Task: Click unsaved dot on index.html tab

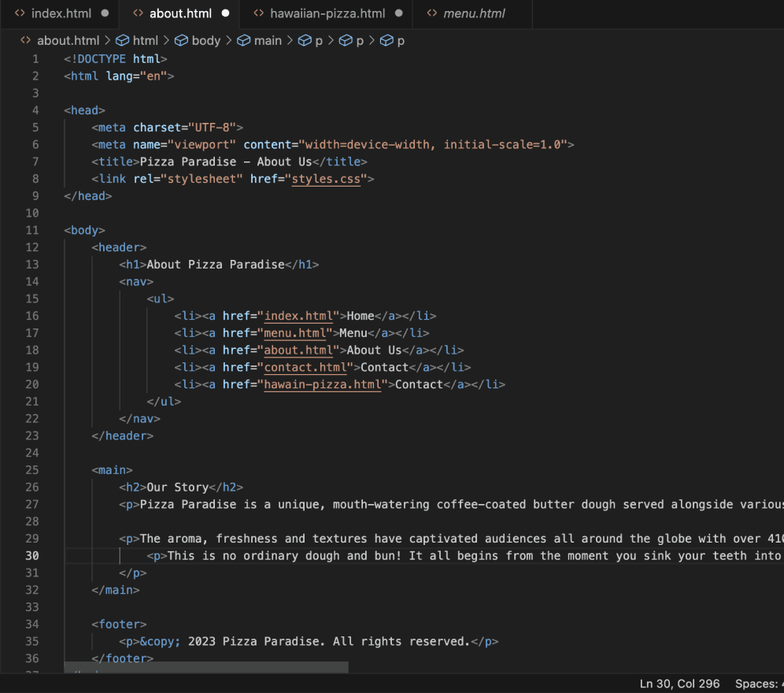Action: pos(105,13)
